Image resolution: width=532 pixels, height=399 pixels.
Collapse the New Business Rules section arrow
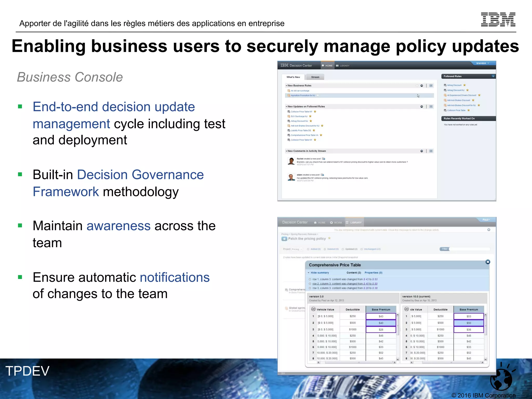(x=286, y=86)
